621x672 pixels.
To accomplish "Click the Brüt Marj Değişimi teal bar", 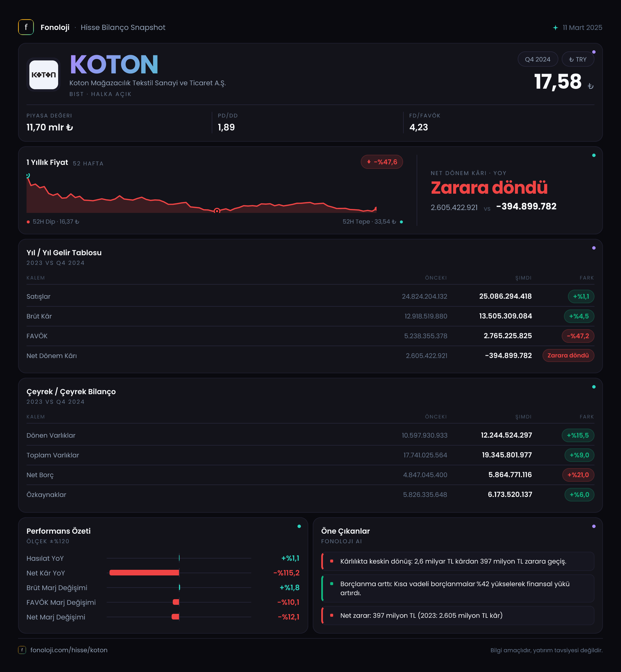I will click(x=180, y=587).
